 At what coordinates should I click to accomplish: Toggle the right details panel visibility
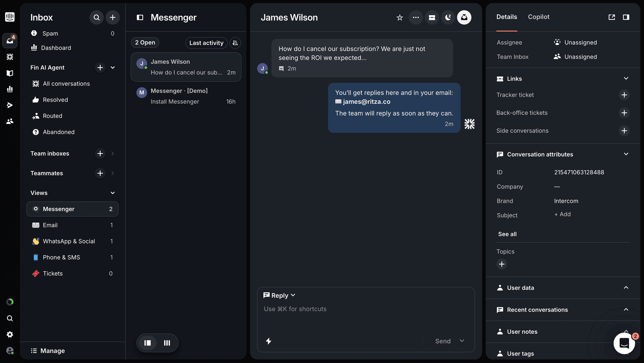tap(626, 17)
